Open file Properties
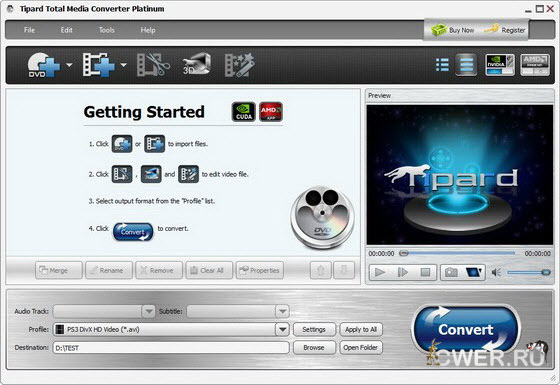 [260, 270]
